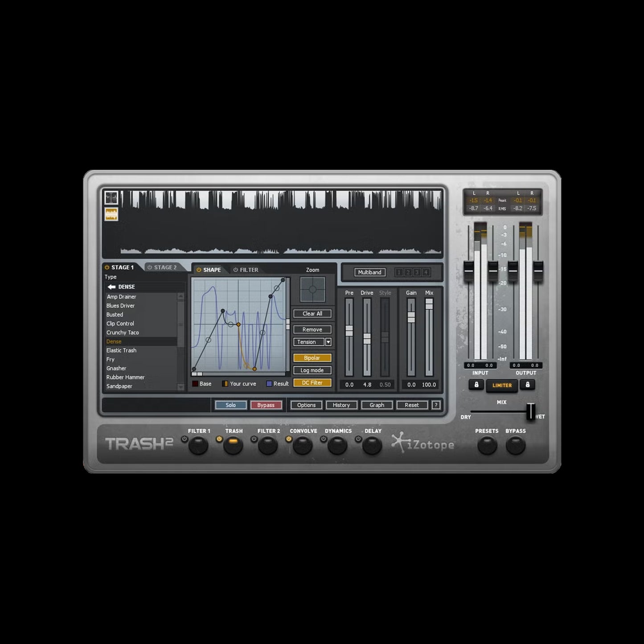Toggle the Shape power icon

[199, 270]
